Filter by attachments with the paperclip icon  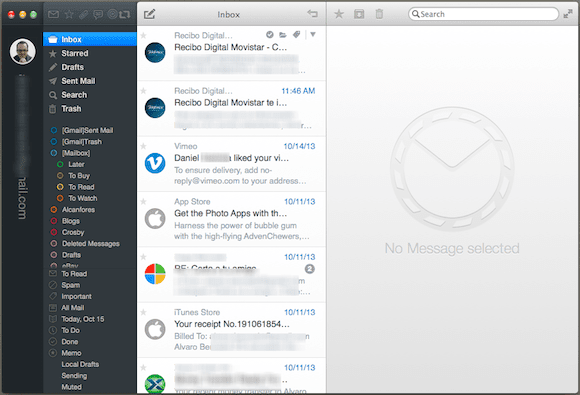[x=83, y=14]
